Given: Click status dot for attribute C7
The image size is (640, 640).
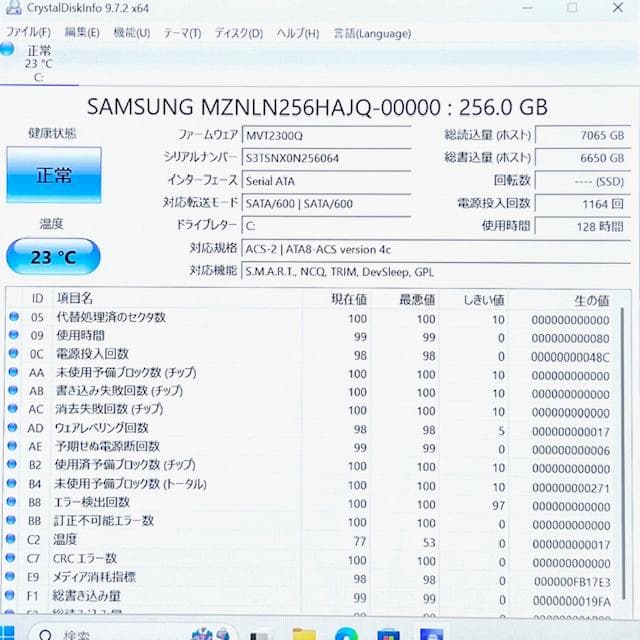Looking at the screenshot, I should click(x=10, y=558).
